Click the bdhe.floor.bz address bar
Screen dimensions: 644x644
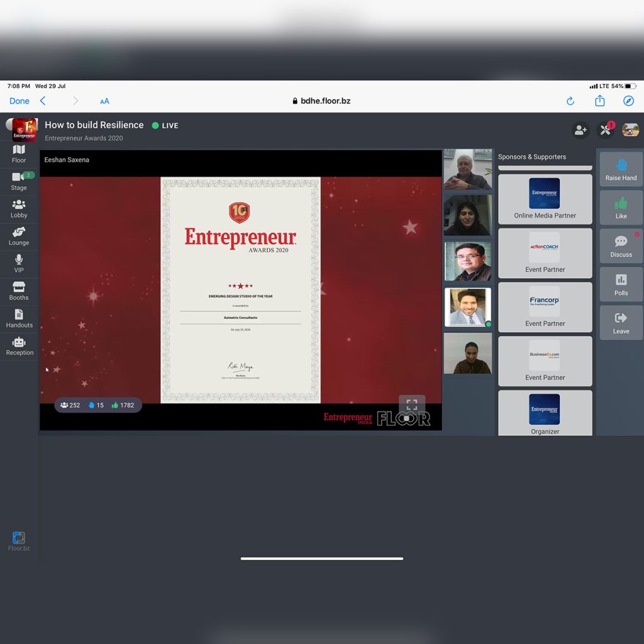[x=321, y=101]
